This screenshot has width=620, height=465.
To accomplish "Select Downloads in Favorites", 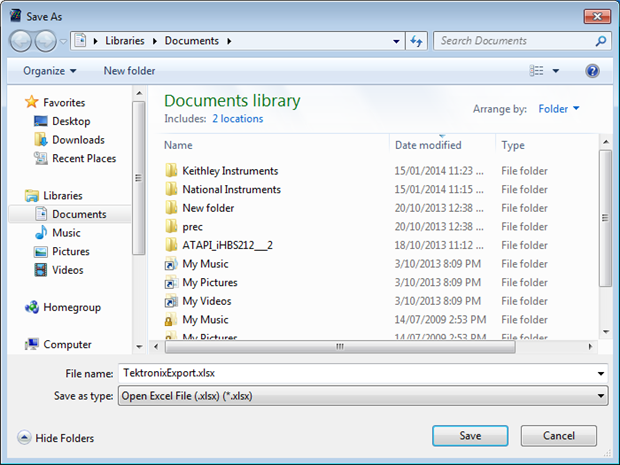I will click(78, 140).
